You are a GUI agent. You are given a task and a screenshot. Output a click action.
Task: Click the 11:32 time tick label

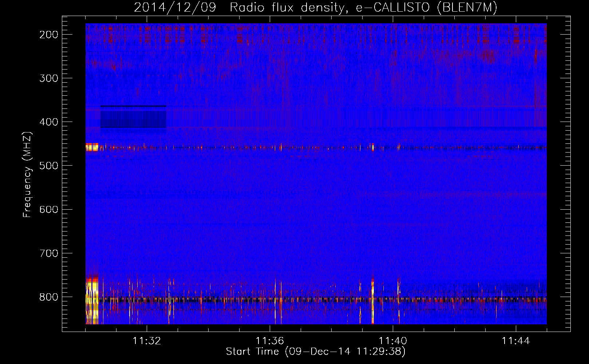pos(147,341)
